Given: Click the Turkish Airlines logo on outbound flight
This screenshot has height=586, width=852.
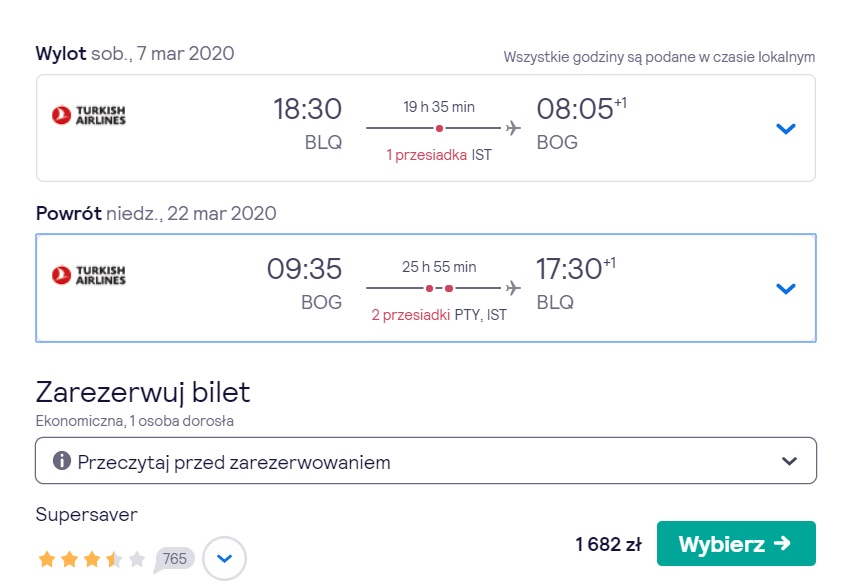Looking at the screenshot, I should coord(89,115).
